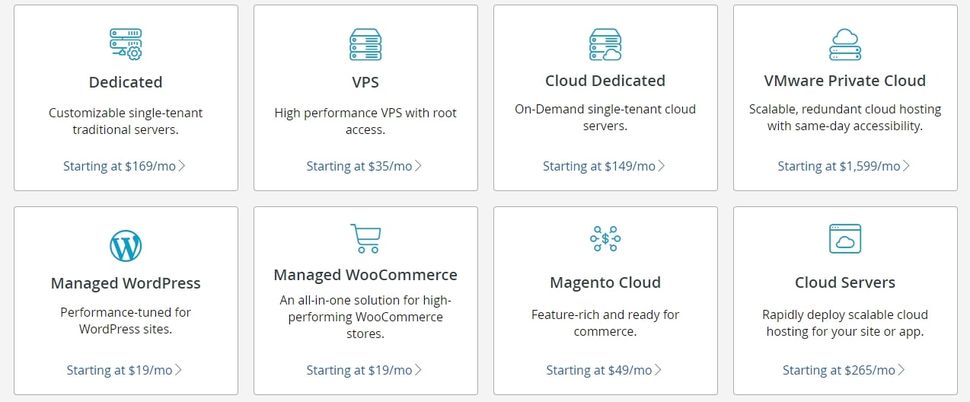Click the VMware Private Cloud title
The width and height of the screenshot is (970, 402).
coord(845,81)
